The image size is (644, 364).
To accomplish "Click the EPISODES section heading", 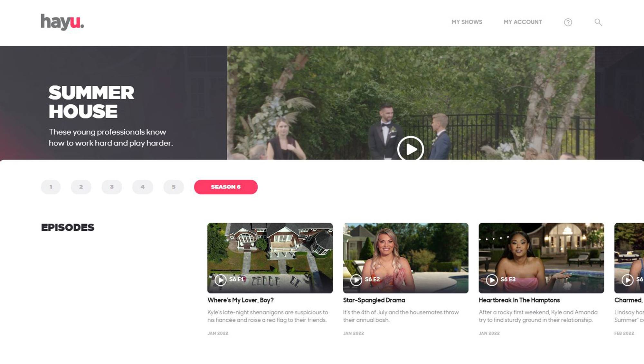I will point(68,227).
